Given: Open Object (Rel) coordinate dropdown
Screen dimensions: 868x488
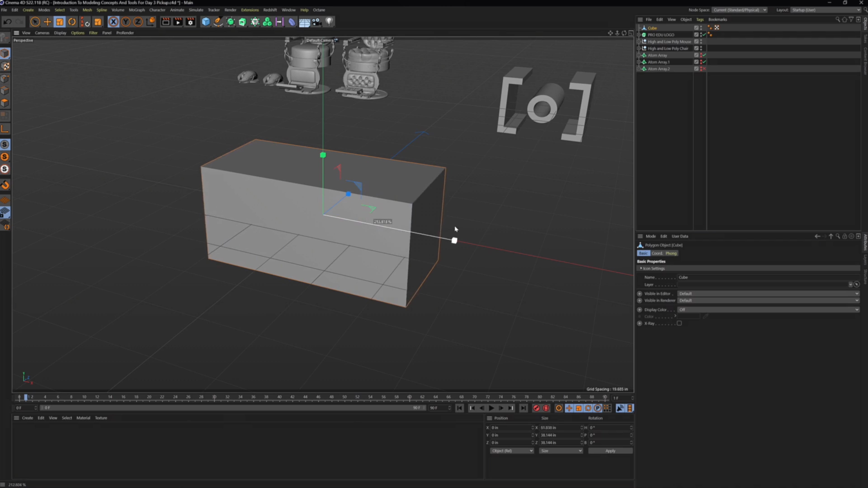Looking at the screenshot, I should click(512, 451).
